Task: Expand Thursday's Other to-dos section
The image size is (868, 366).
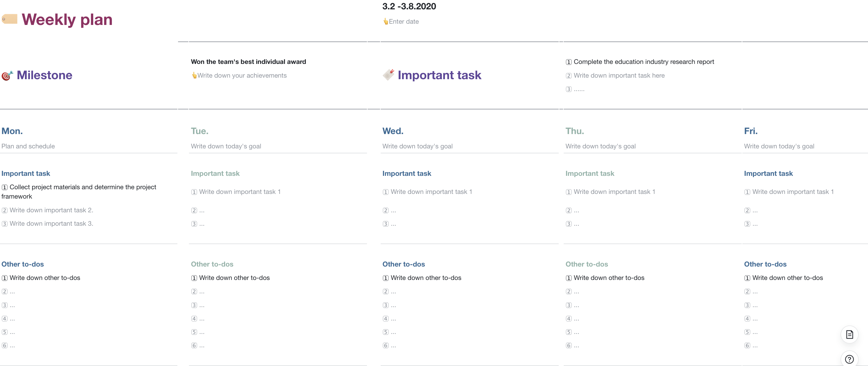Action: coord(586,264)
